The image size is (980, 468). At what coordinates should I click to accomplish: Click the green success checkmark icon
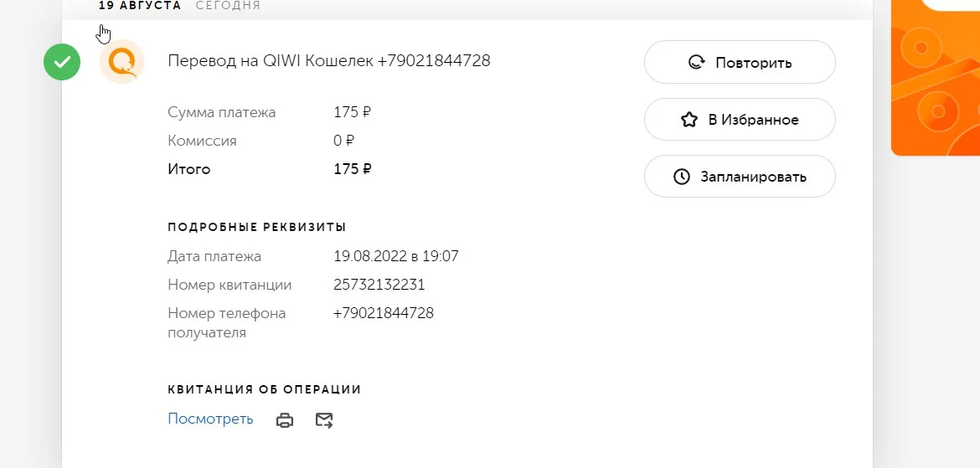click(x=62, y=62)
